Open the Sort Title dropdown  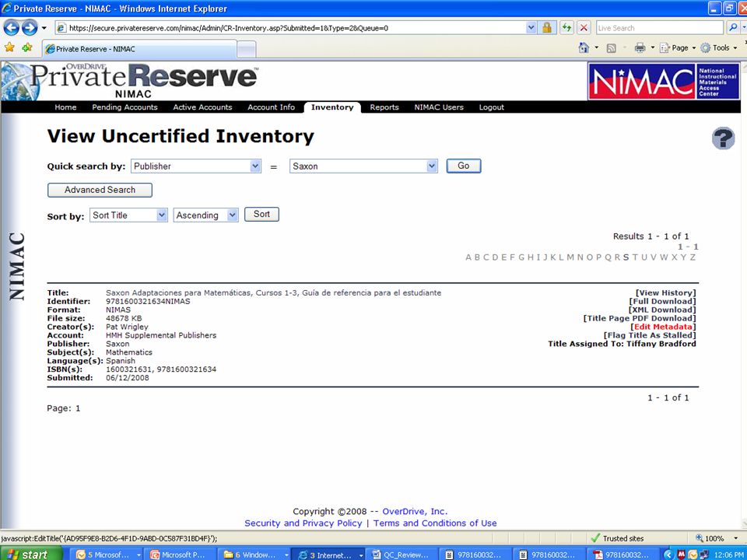128,215
